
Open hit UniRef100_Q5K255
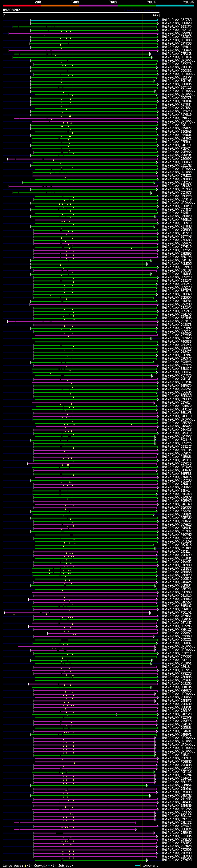click(177, 183)
